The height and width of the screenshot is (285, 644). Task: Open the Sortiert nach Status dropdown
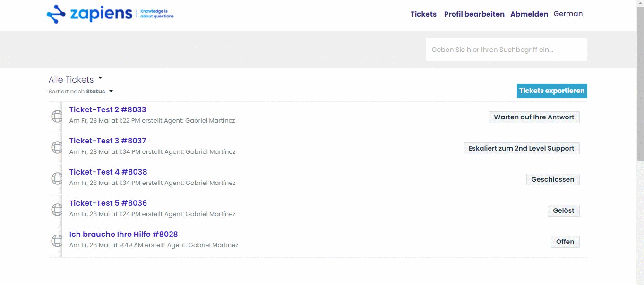[81, 91]
